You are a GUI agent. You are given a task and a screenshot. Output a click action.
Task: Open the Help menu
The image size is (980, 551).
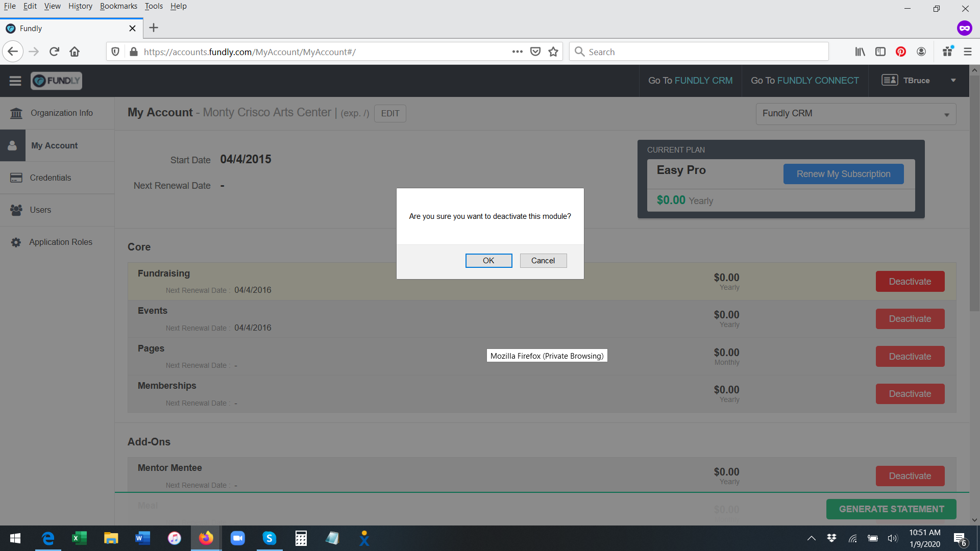tap(179, 6)
